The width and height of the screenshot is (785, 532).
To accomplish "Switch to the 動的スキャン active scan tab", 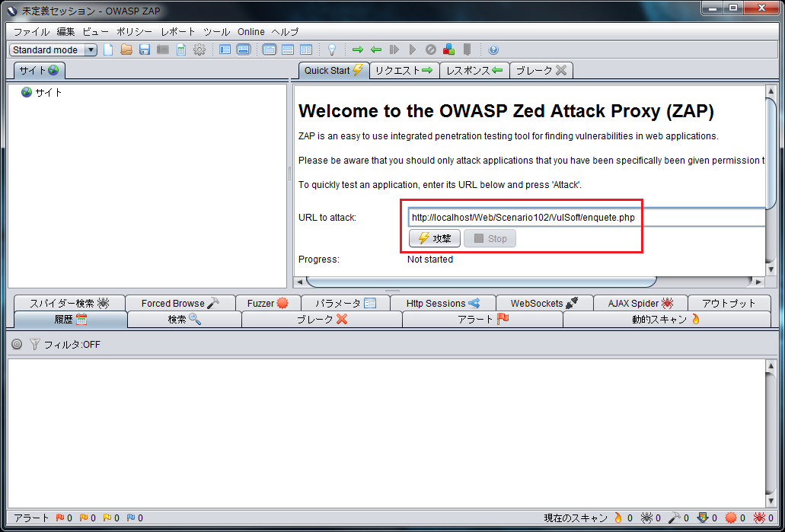I will point(666,320).
